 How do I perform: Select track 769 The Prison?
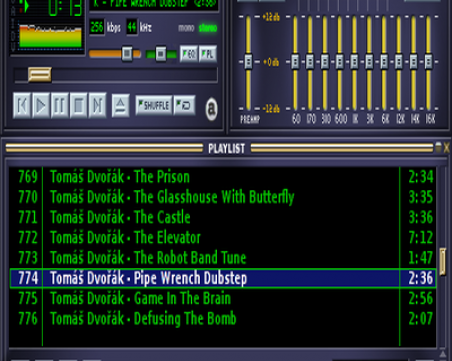click(223, 177)
